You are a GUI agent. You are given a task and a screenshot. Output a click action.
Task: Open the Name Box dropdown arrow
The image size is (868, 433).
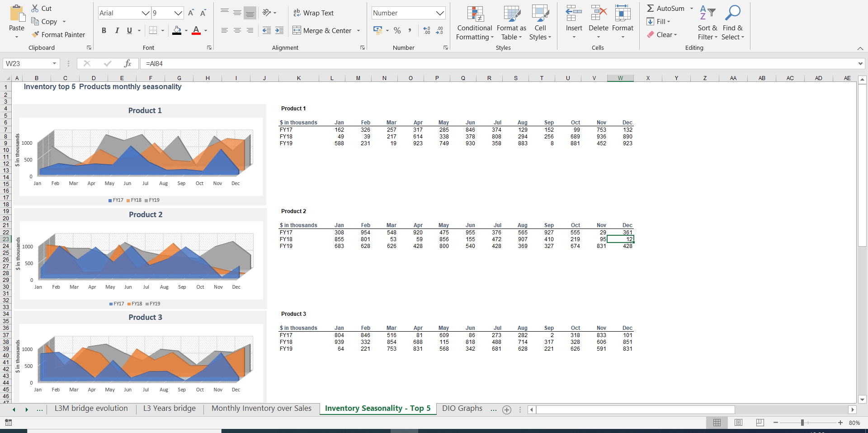coord(54,63)
